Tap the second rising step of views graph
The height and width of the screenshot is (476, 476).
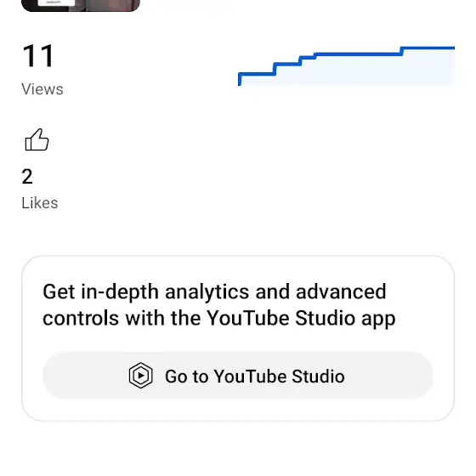point(287,64)
